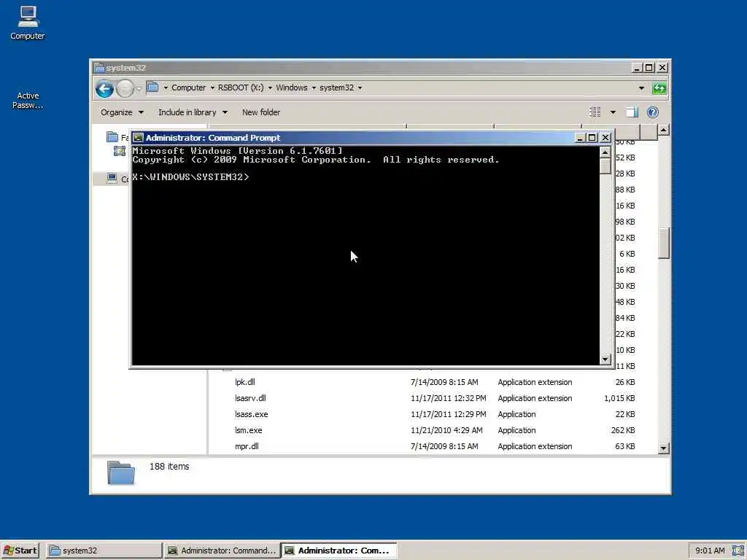747x560 pixels.
Task: Click the Change your view icon
Action: tap(595, 112)
